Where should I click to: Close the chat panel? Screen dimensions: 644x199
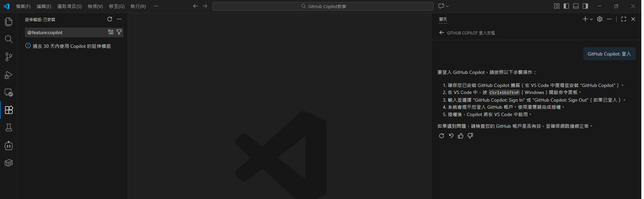633,19
